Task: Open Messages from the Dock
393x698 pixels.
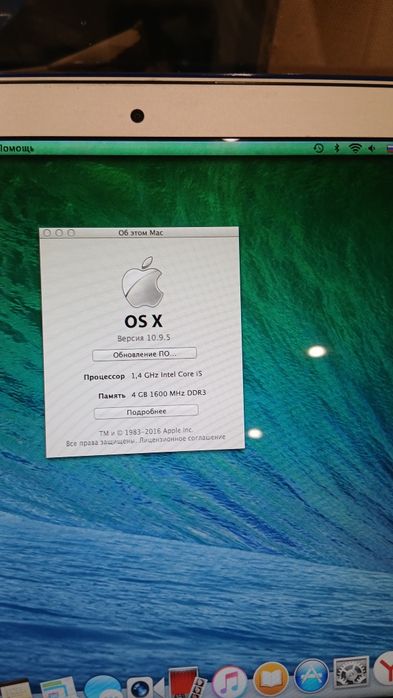Action: 103,686
